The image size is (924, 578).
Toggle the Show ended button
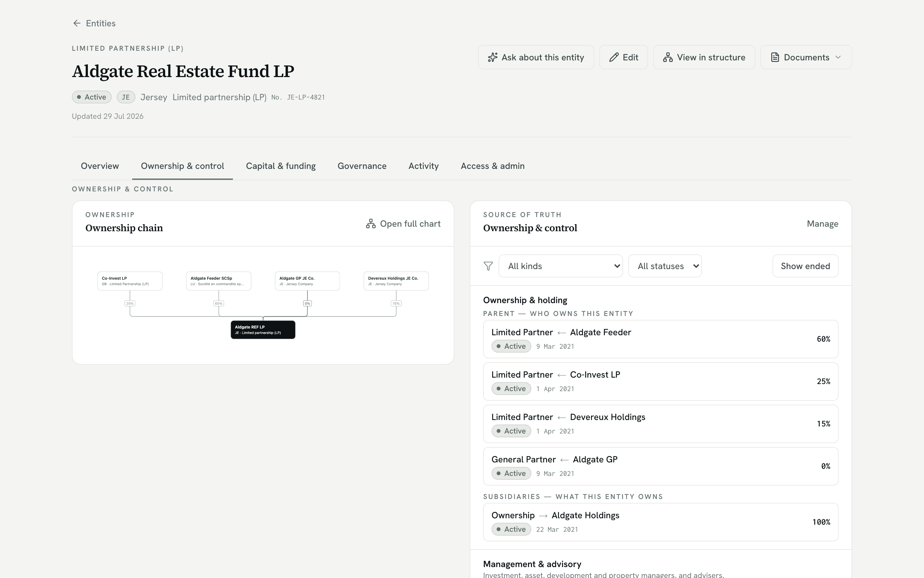805,266
